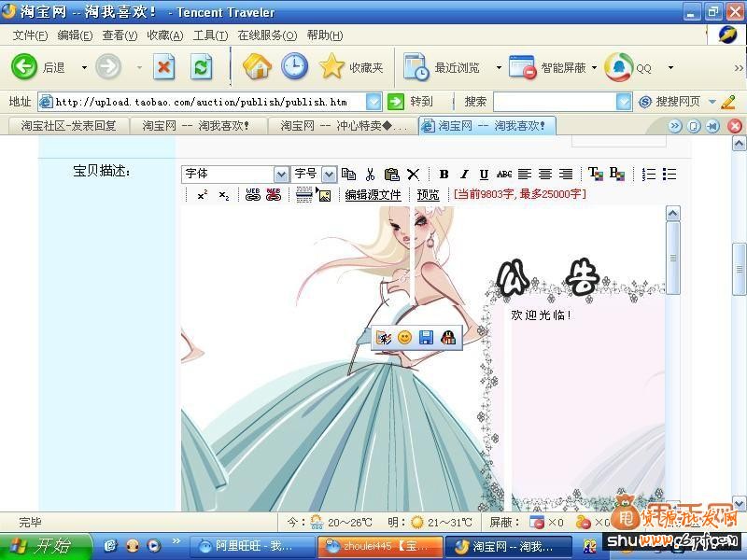Switch to the 淘宝社区-发表回复 tab
This screenshot has height=560, width=747.
[68, 125]
